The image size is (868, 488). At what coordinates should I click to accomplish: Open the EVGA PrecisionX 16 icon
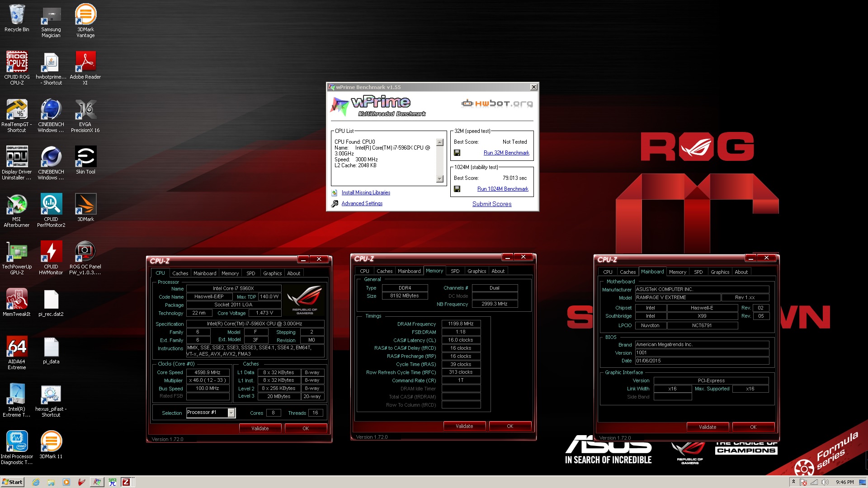pyautogui.click(x=85, y=115)
